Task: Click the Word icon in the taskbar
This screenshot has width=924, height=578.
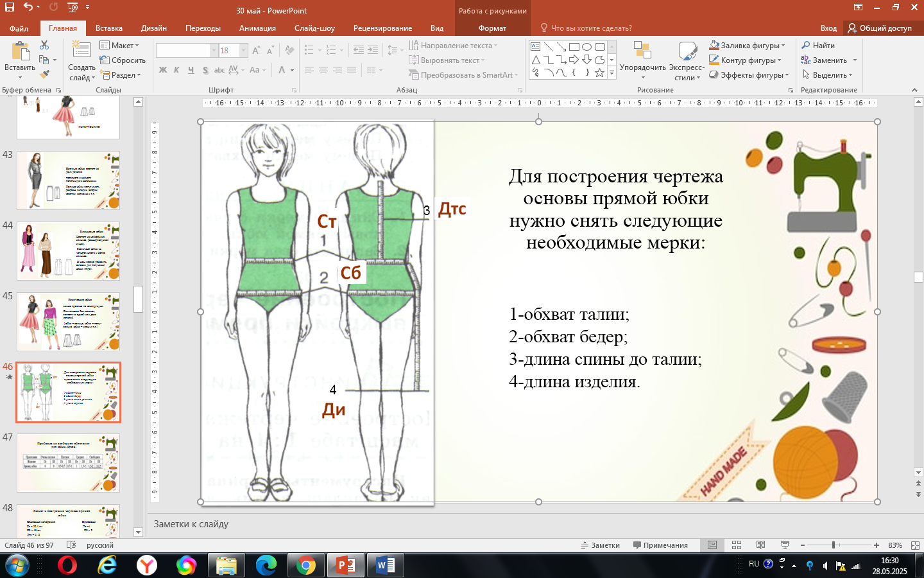Action: coord(385,565)
